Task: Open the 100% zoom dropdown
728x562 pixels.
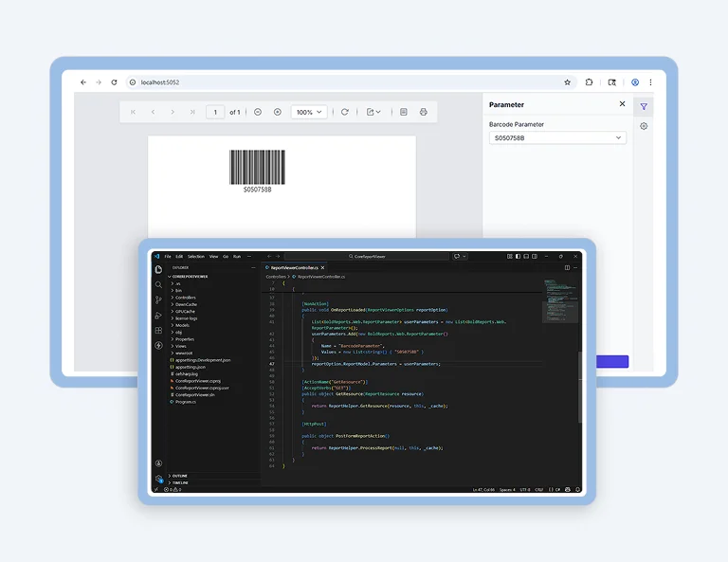Action: 309,112
